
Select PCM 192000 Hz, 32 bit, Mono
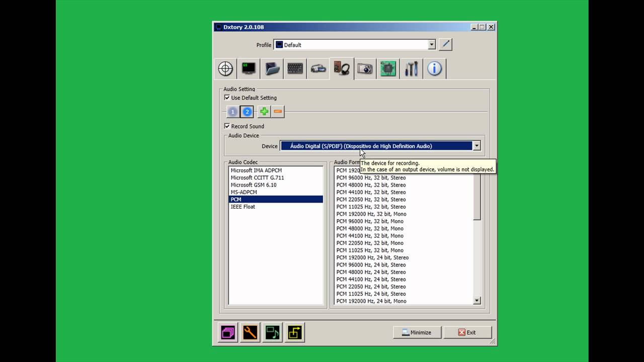click(x=404, y=214)
